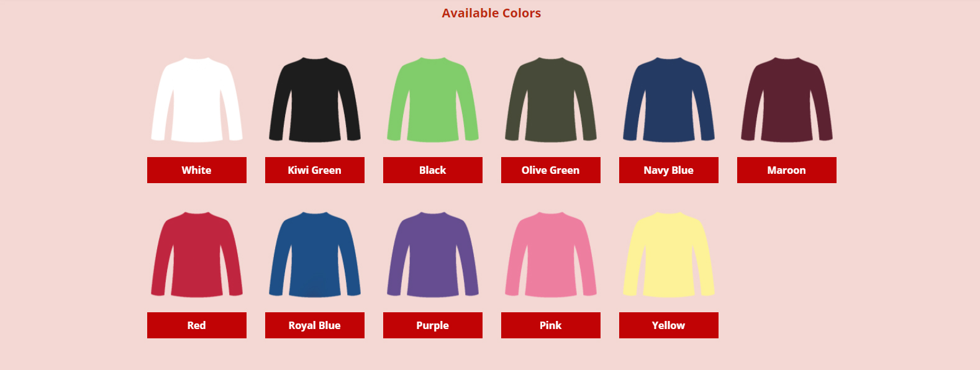Click the white sweatshirt image
The width and height of the screenshot is (980, 370).
(x=197, y=99)
